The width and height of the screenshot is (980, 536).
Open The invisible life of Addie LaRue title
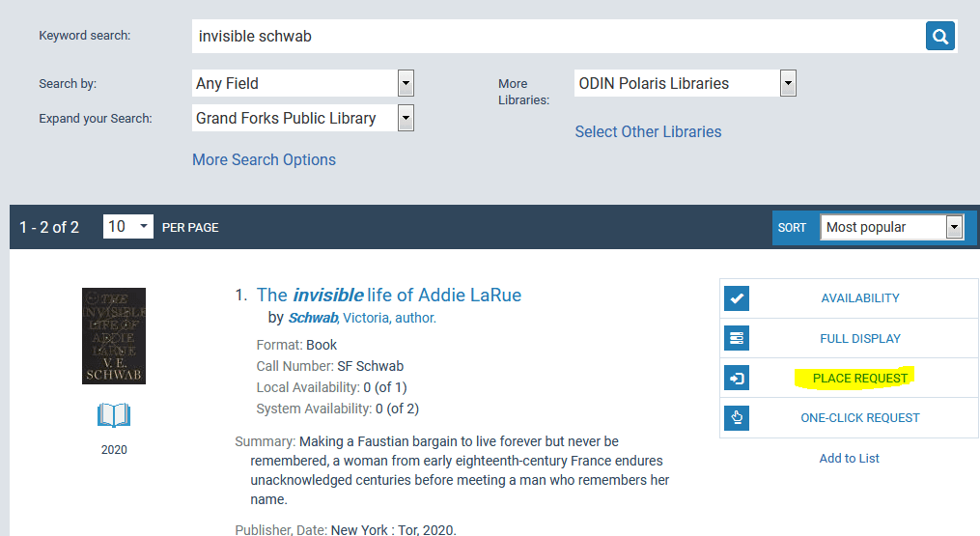click(x=389, y=296)
